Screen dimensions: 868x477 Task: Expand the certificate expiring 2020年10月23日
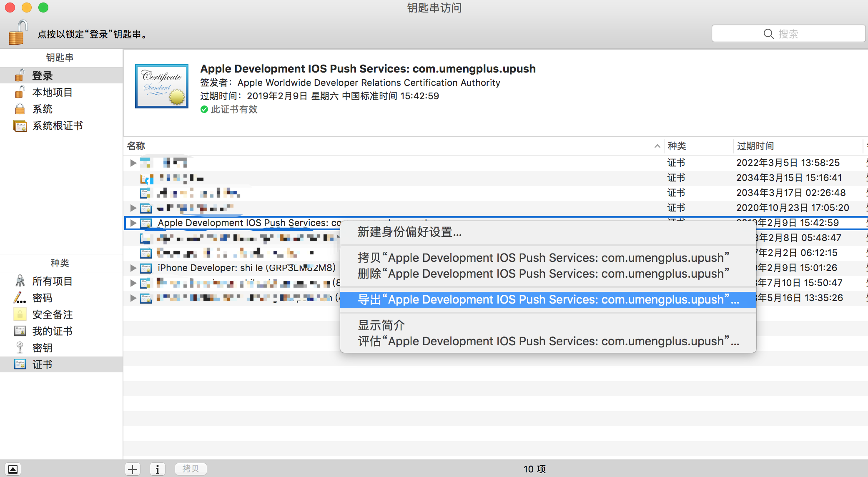tap(133, 208)
